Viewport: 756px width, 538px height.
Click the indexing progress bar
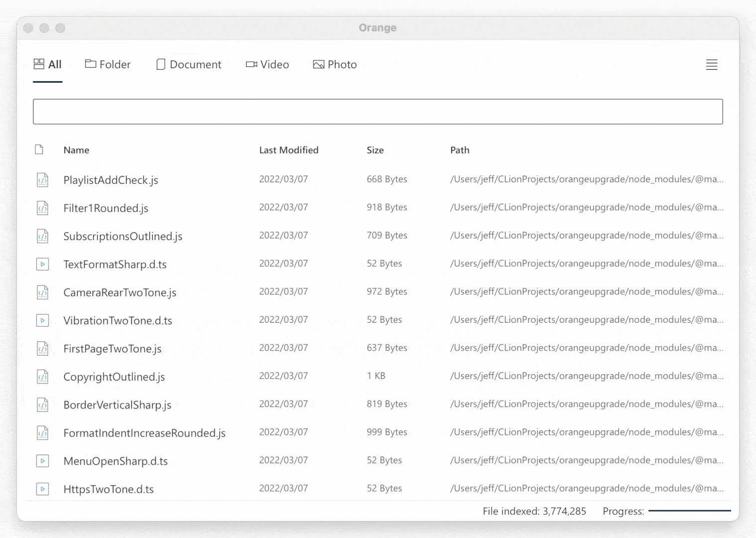(x=690, y=511)
